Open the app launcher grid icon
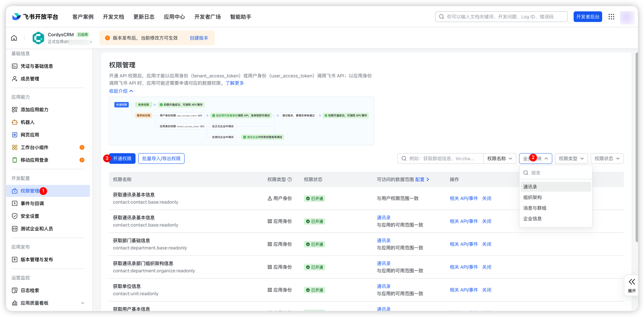 (611, 17)
